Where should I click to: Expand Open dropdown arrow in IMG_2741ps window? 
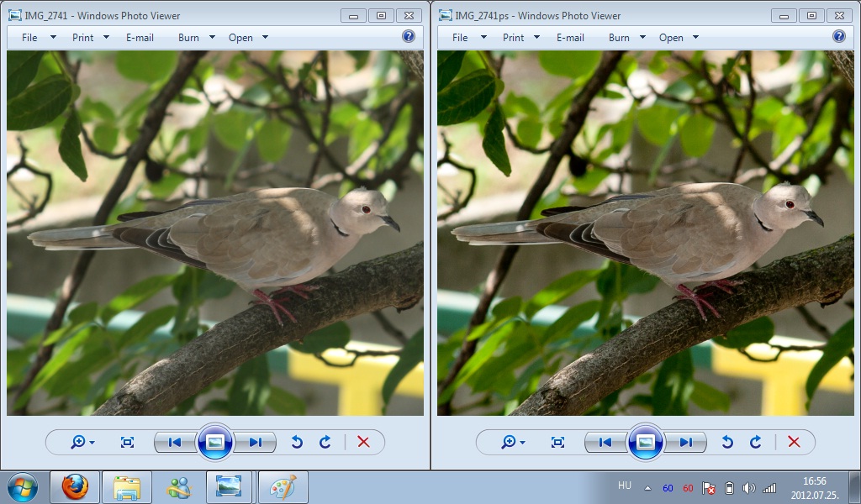[695, 37]
